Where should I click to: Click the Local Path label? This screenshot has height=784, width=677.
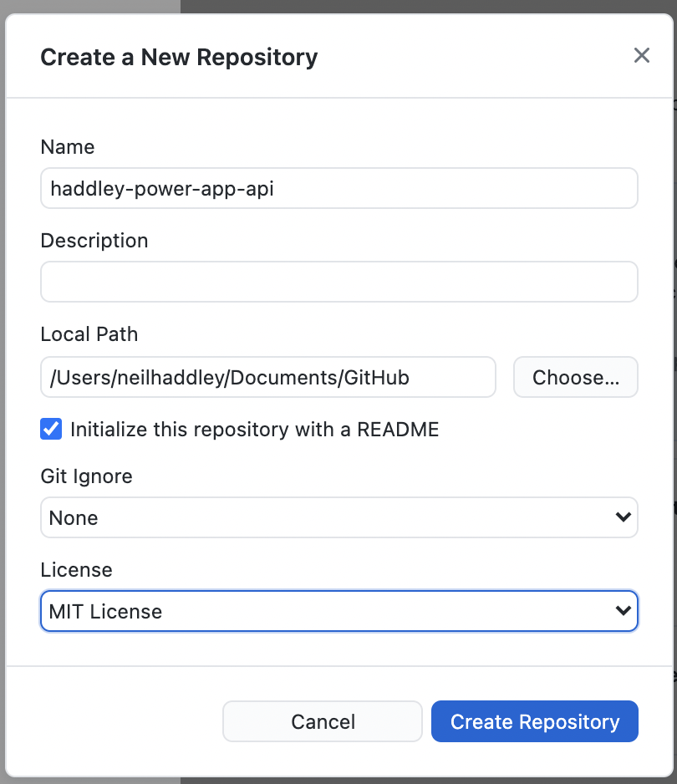(x=89, y=334)
